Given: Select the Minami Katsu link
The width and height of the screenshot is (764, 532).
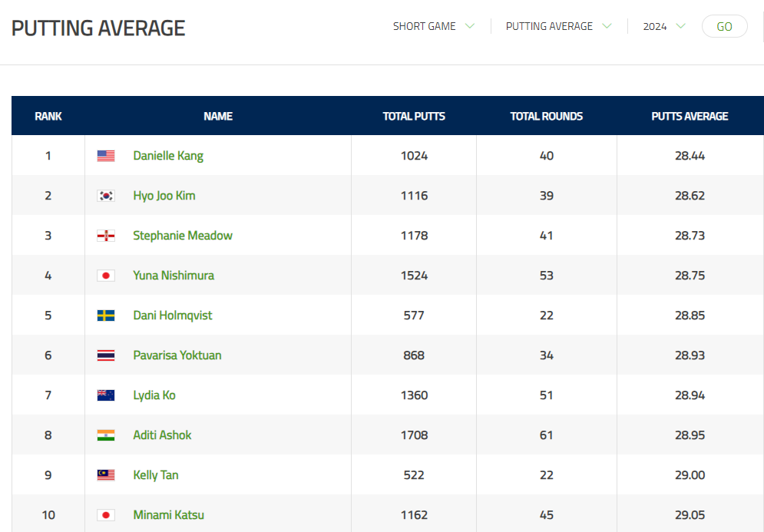Looking at the screenshot, I should 169,515.
